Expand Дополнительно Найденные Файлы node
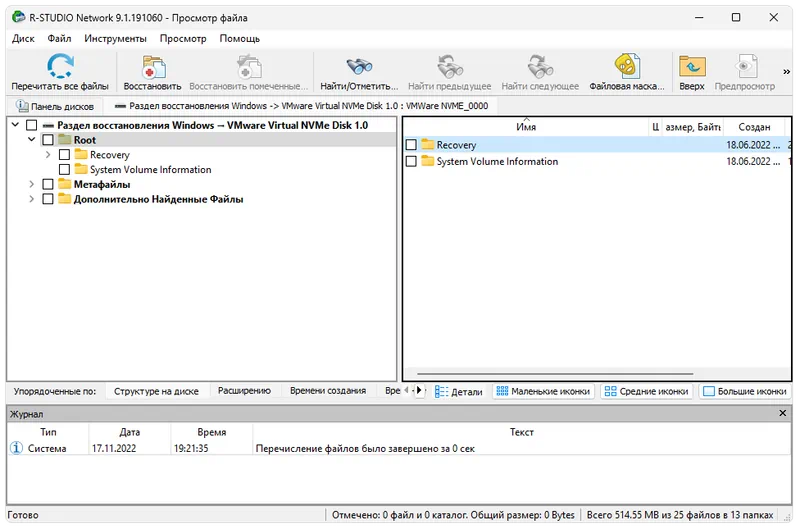The height and width of the screenshot is (529, 800). tap(32, 198)
